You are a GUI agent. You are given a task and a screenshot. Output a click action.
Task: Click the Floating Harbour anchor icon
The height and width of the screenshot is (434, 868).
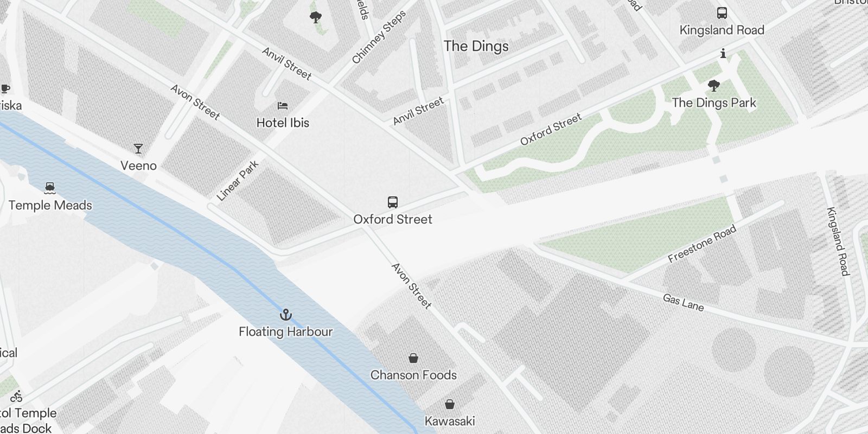[285, 315]
